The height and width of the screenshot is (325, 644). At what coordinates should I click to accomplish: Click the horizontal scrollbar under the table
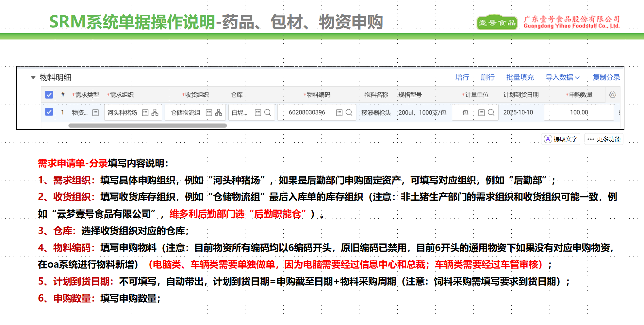pyautogui.click(x=147, y=126)
